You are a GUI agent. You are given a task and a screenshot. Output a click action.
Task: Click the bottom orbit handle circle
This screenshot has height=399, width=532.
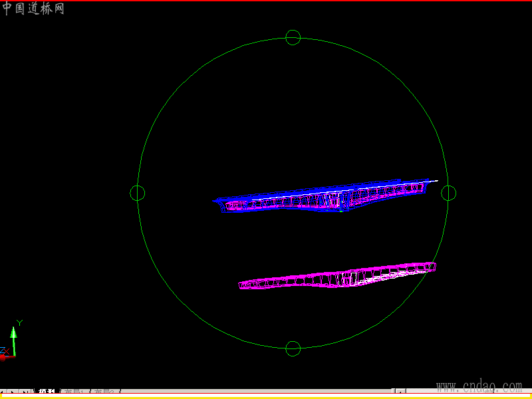coord(293,348)
